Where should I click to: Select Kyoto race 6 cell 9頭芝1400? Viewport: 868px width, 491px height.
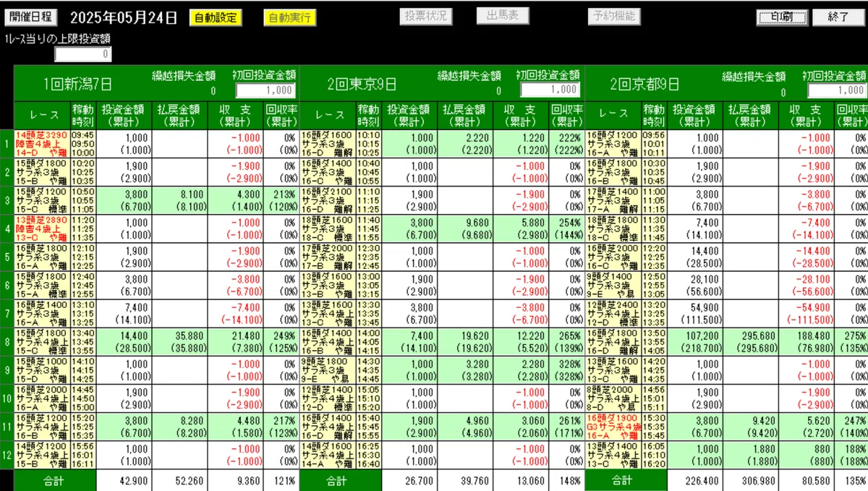pos(613,286)
